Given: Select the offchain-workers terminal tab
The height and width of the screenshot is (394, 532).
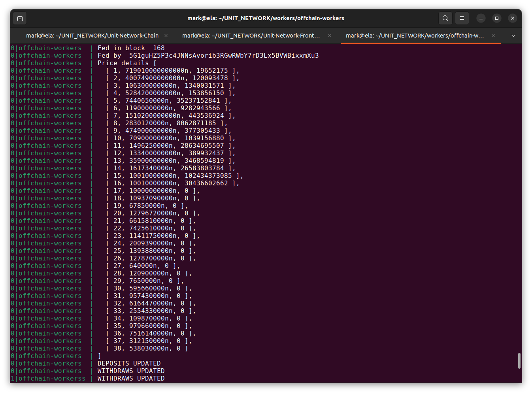Looking at the screenshot, I should click(x=415, y=36).
